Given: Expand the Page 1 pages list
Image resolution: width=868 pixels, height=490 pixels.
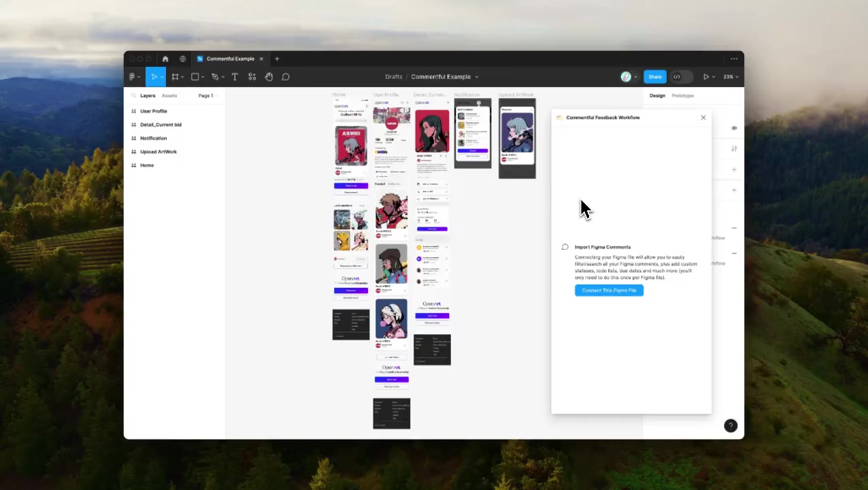Looking at the screenshot, I should (x=207, y=96).
